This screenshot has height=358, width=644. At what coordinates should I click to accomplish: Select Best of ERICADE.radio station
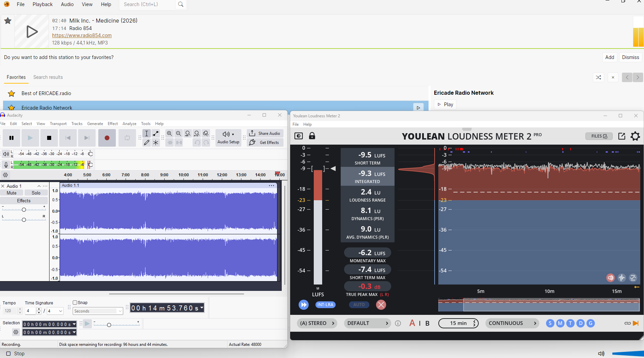coord(215,93)
